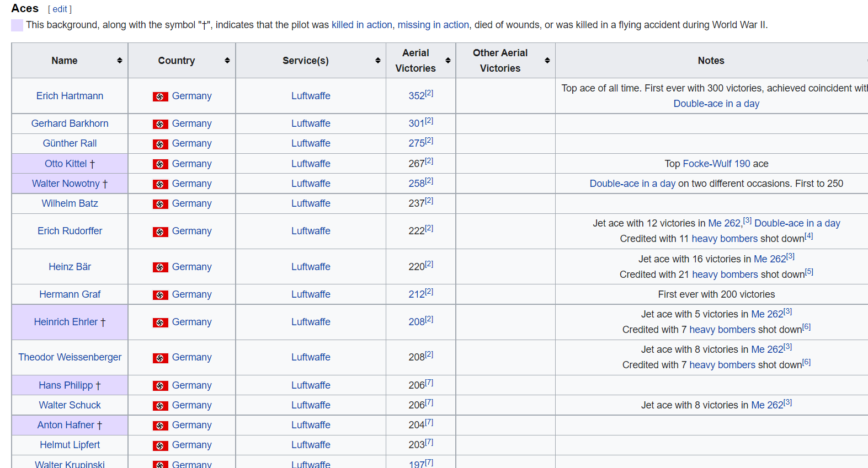This screenshot has width=868, height=468.
Task: Click the Notes column header
Action: click(x=711, y=61)
